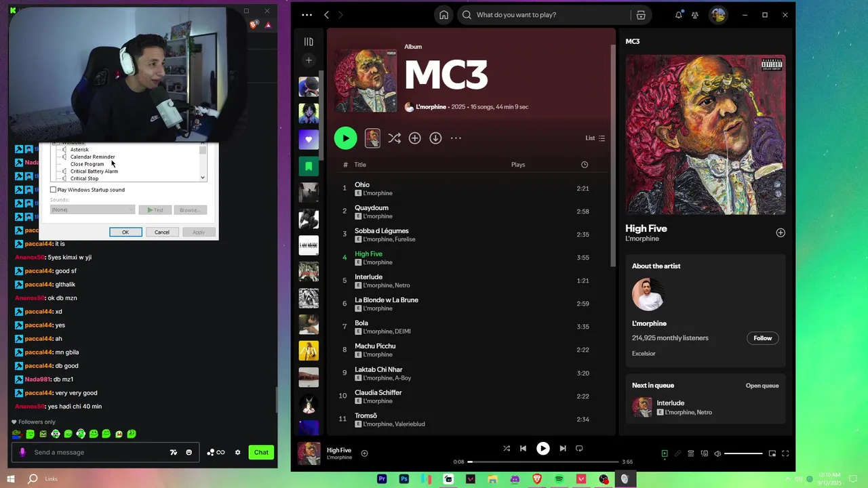Screen dimensions: 868x488
Task: Skip to next track
Action: (563, 448)
